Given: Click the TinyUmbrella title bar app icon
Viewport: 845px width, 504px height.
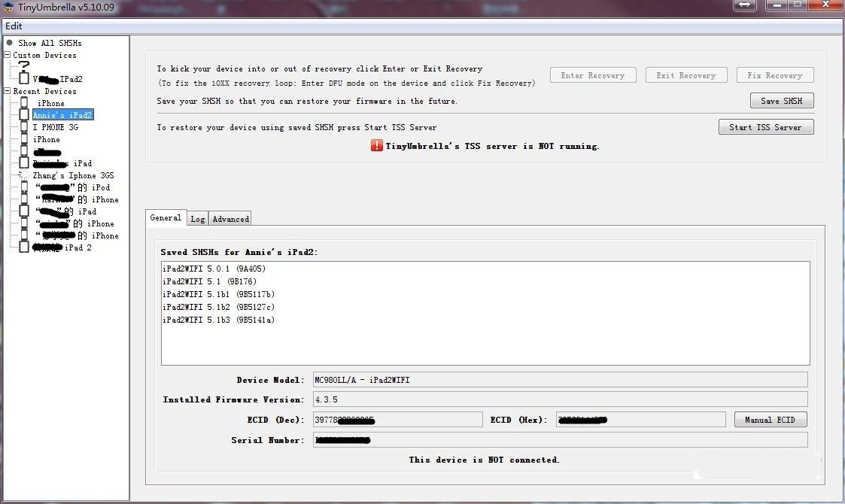Looking at the screenshot, I should (8, 7).
